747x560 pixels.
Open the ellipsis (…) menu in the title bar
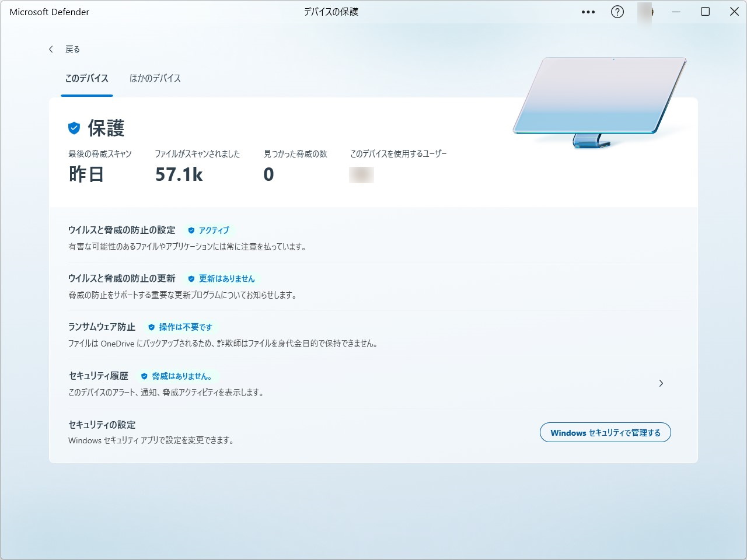pyautogui.click(x=588, y=12)
